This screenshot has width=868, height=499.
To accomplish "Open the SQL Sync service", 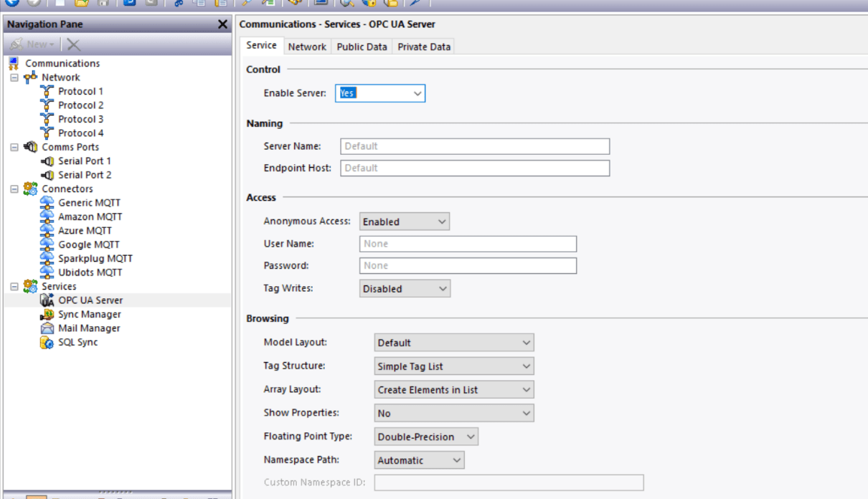I will pos(78,342).
